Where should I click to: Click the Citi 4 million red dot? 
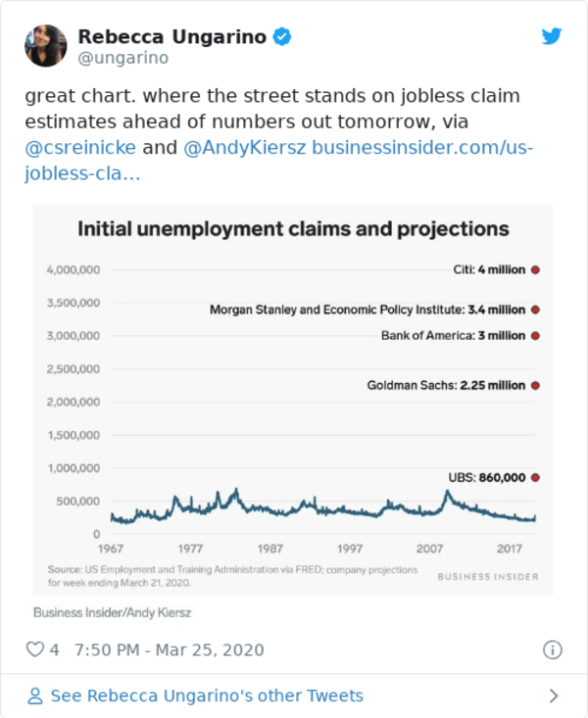(535, 269)
